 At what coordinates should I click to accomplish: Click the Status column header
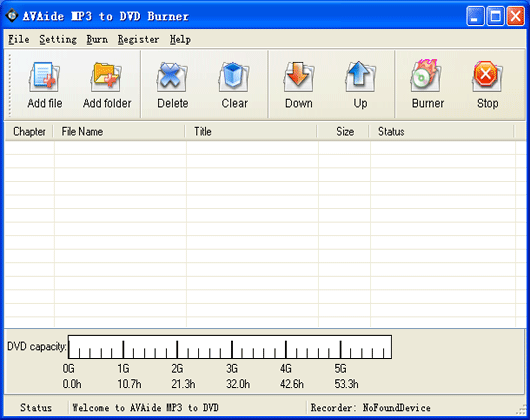click(441, 131)
